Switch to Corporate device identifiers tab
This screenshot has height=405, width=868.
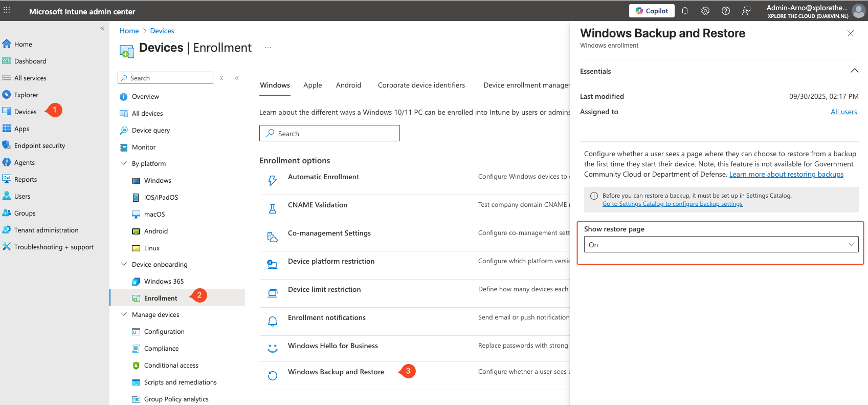coord(421,85)
